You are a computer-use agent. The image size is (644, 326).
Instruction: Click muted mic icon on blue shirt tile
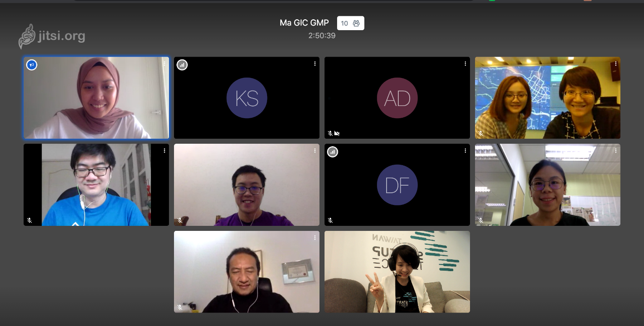pos(29,220)
